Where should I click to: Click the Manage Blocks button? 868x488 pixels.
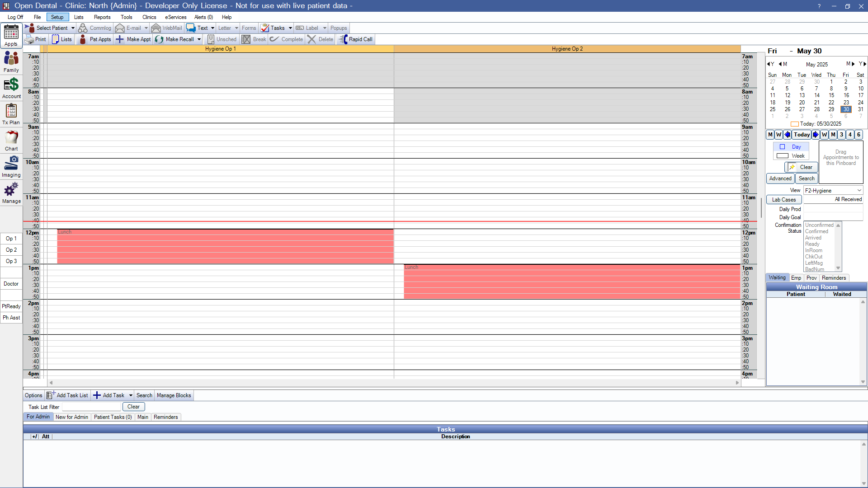coord(174,395)
